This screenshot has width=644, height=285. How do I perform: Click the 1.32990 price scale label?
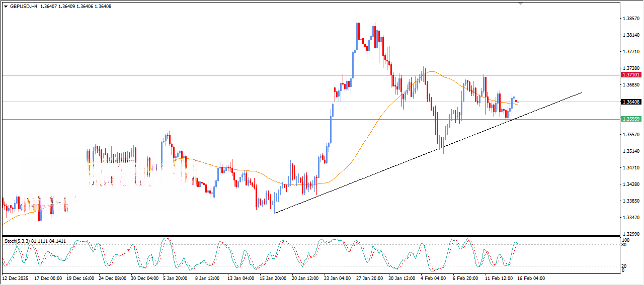pyautogui.click(x=631, y=234)
